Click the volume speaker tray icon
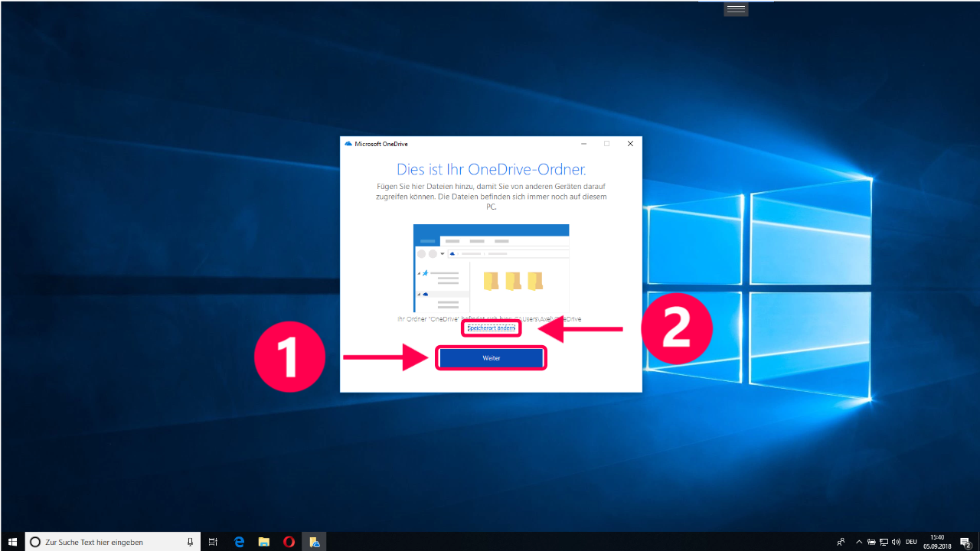 (895, 542)
